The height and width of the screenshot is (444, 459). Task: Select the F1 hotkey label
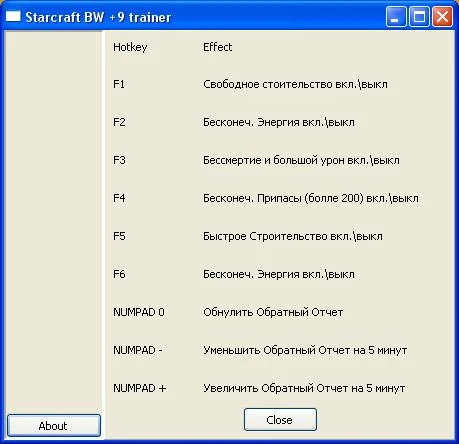[119, 84]
